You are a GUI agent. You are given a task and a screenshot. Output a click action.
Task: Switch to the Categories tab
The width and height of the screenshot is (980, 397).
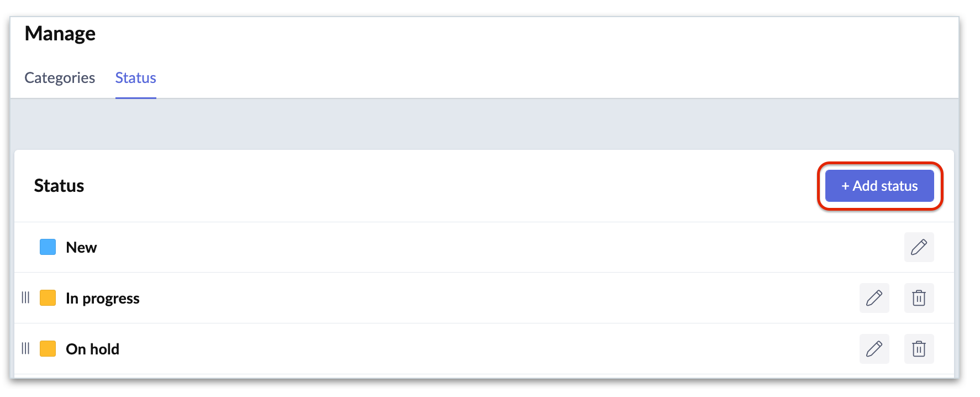point(60,78)
